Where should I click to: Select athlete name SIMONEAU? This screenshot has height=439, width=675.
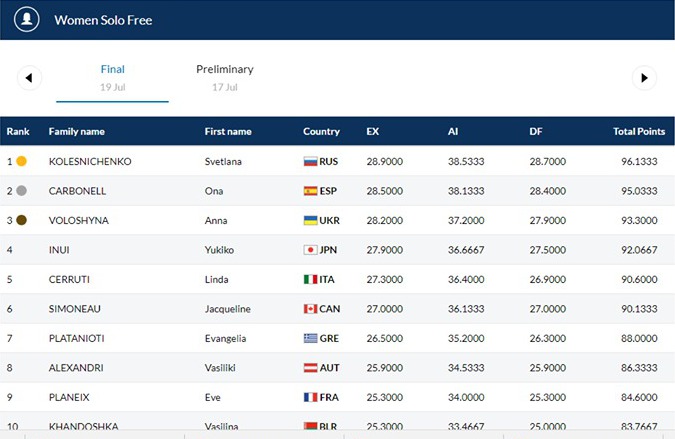point(74,309)
